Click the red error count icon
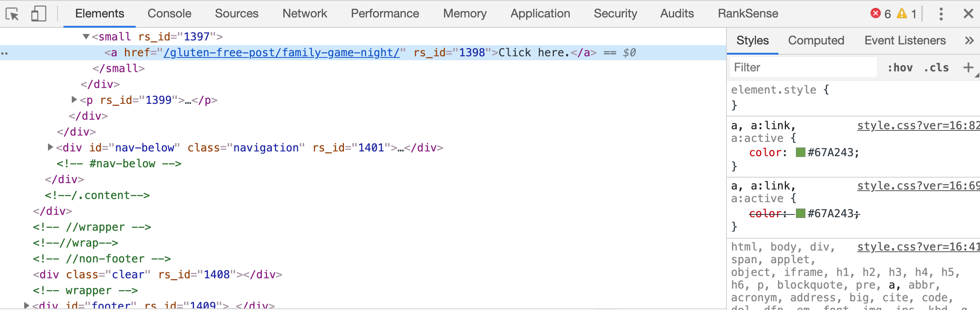This screenshot has width=980, height=310. pyautogui.click(x=875, y=13)
